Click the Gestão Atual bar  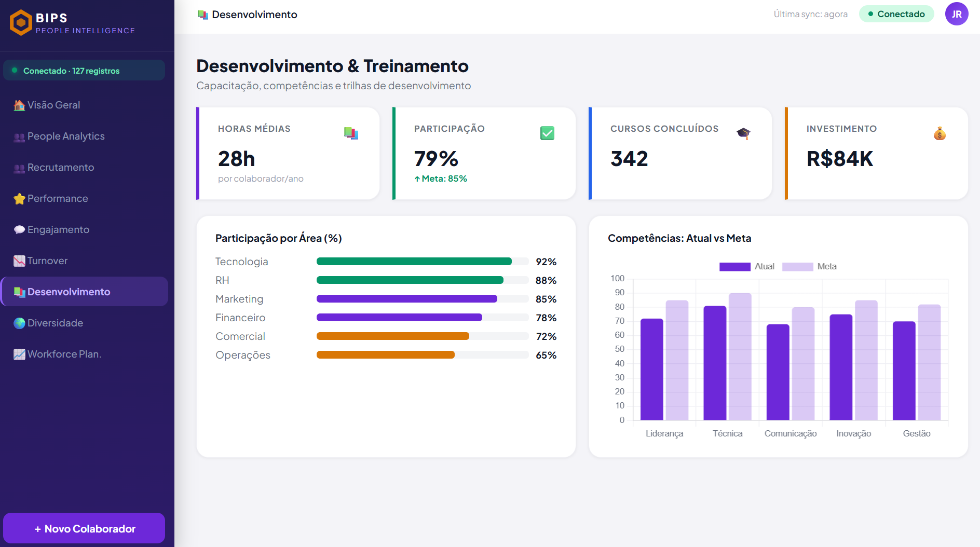tap(904, 371)
